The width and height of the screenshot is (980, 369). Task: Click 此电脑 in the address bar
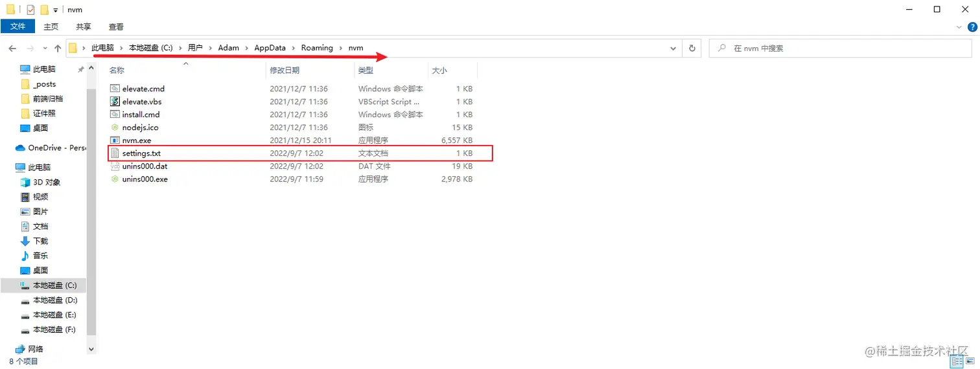(x=102, y=48)
